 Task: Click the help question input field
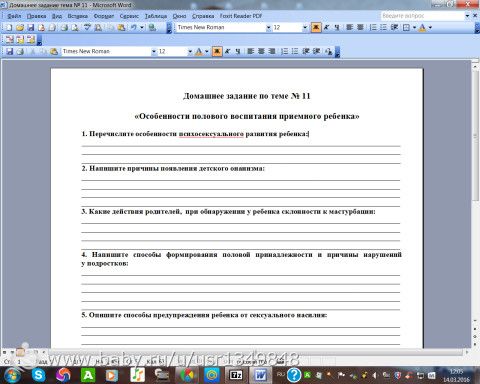coord(423,16)
